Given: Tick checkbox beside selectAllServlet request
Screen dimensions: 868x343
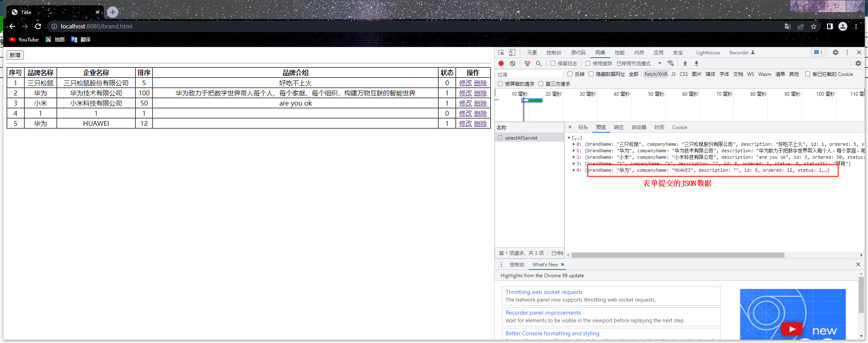Looking at the screenshot, I should click(500, 138).
